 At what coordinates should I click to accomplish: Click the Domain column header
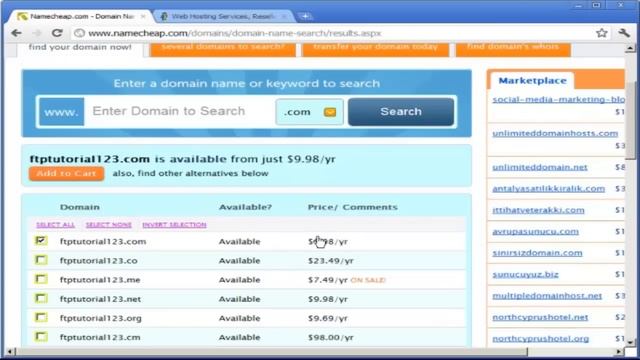[80, 207]
